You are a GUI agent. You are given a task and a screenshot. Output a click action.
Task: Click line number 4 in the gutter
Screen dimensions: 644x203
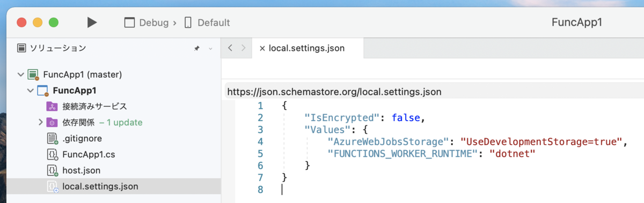click(x=260, y=141)
